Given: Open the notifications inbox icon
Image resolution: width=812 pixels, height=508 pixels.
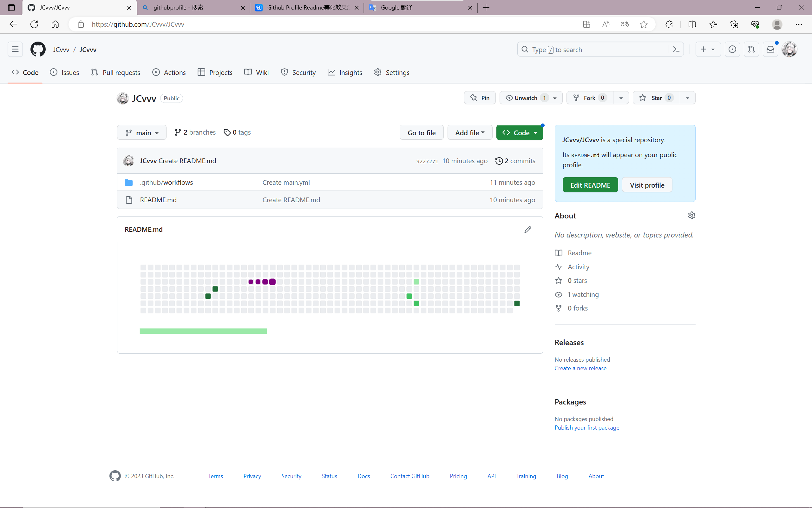Looking at the screenshot, I should point(770,50).
